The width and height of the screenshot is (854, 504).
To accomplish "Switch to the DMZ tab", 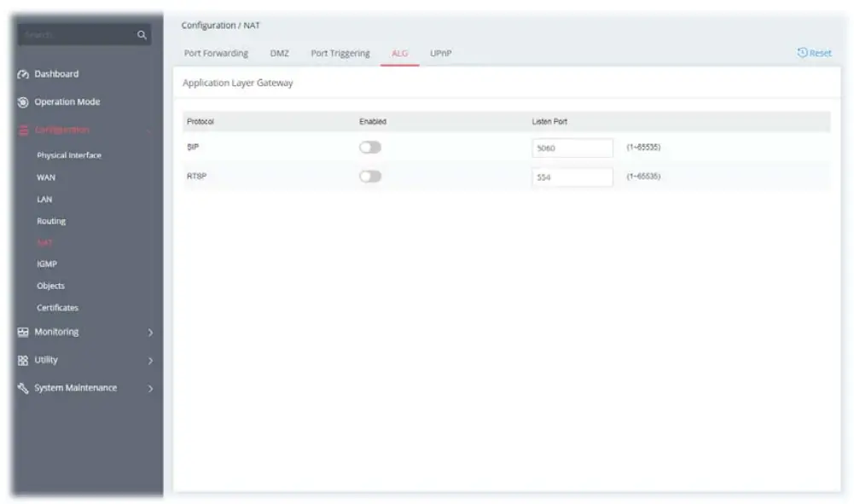I will click(280, 53).
